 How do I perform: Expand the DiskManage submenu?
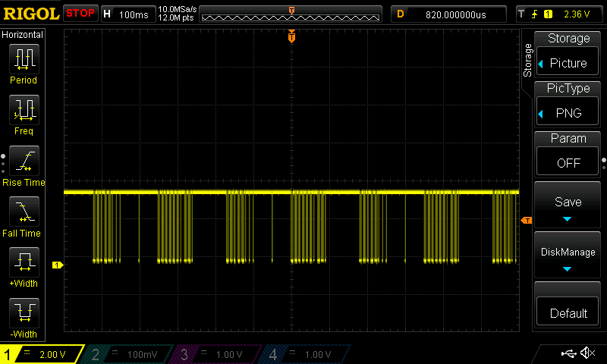coord(568,256)
